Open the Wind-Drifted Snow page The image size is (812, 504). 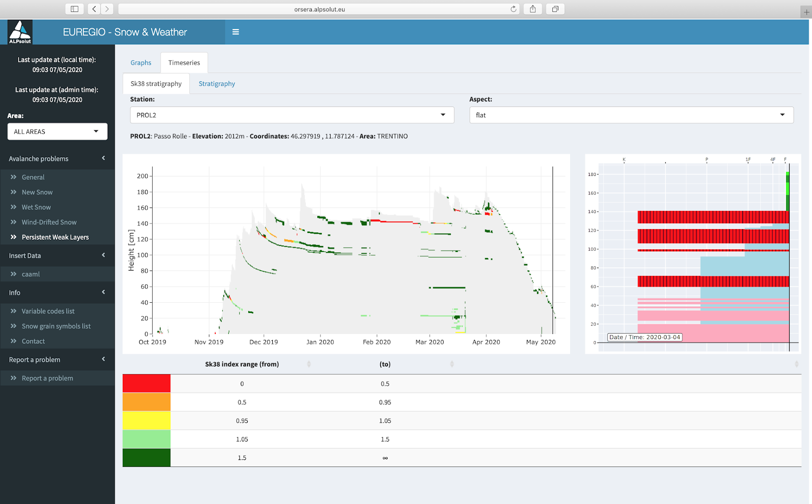(x=49, y=222)
